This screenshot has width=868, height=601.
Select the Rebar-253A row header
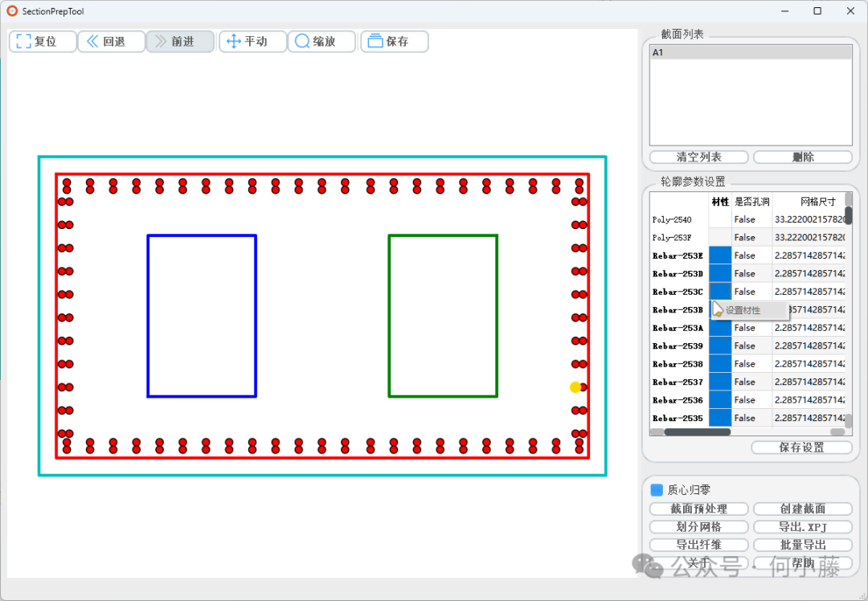coord(679,328)
